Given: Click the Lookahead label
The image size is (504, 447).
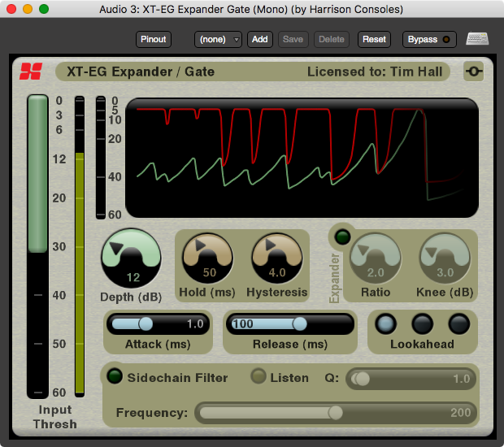Looking at the screenshot, I should click(422, 344).
